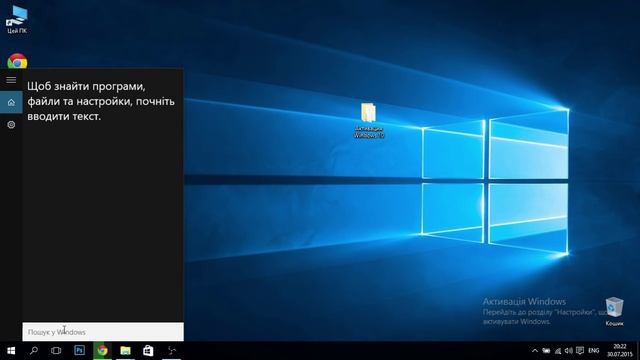Open the clock showing 20:22

pyautogui.click(x=620, y=351)
